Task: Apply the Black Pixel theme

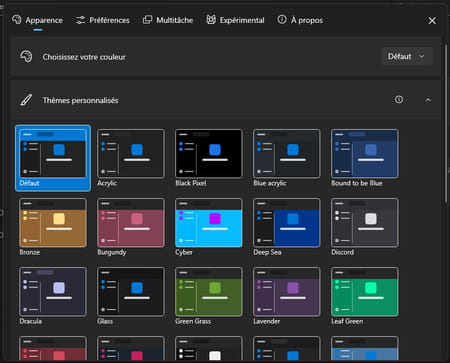Action: coord(209,158)
